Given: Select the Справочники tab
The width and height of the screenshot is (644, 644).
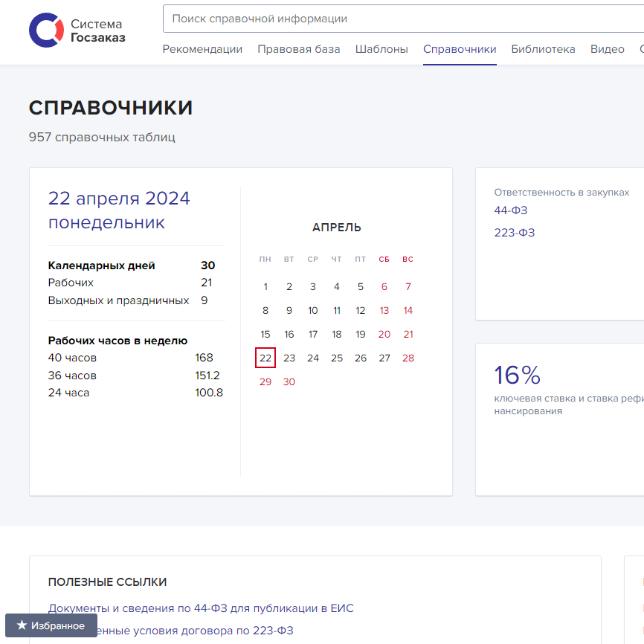Looking at the screenshot, I should click(x=459, y=49).
